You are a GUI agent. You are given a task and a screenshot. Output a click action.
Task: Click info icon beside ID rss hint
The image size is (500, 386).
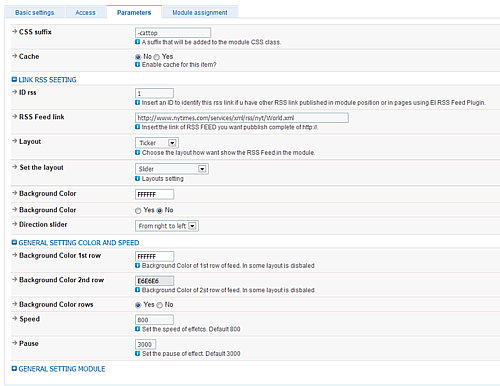click(137, 102)
